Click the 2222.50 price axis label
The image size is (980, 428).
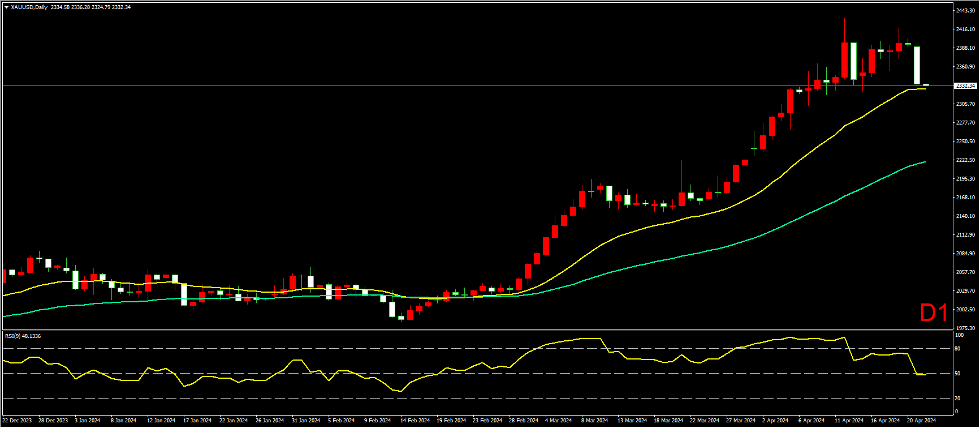965,160
